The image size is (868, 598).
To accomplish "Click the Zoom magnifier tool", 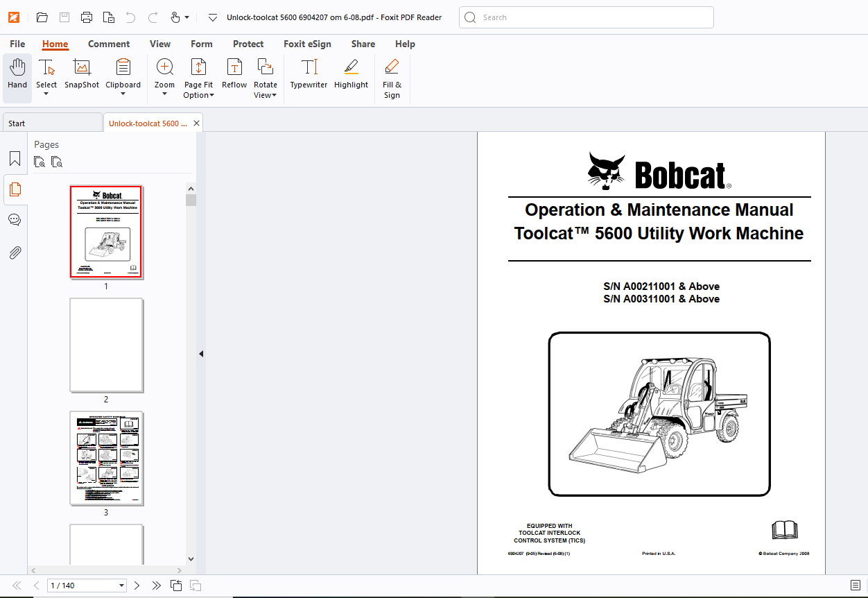I will pos(165,67).
